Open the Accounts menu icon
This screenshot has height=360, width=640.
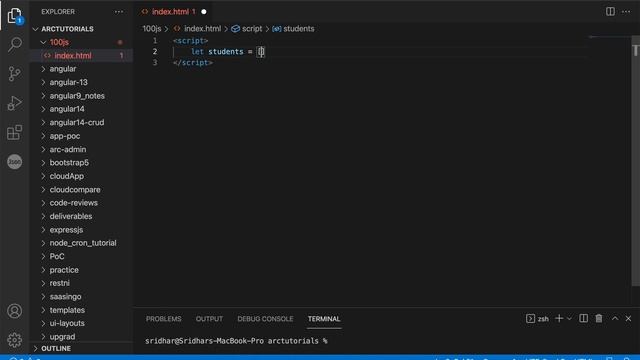tap(15, 311)
